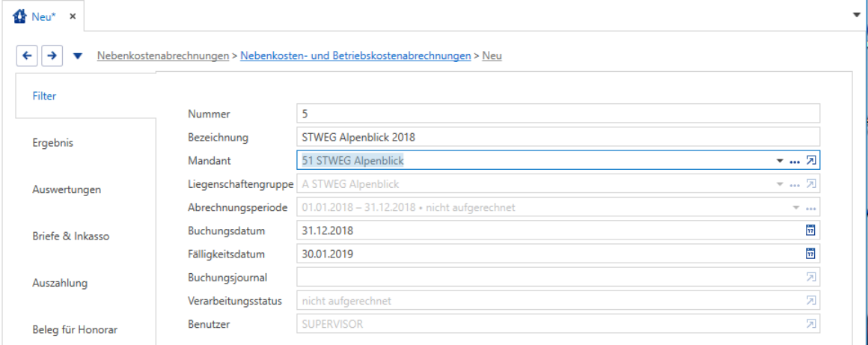Image resolution: width=868 pixels, height=345 pixels.
Task: Click the Verarbeitungsstatus label
Action: click(235, 302)
